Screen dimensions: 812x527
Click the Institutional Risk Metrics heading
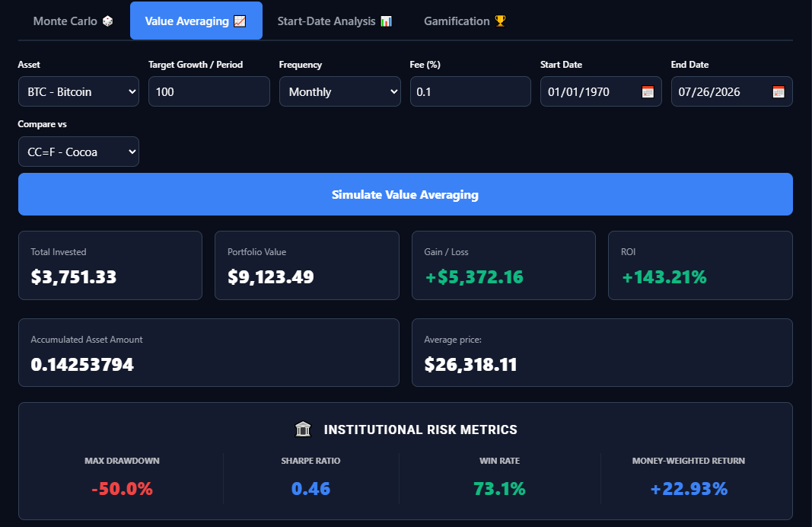click(421, 430)
